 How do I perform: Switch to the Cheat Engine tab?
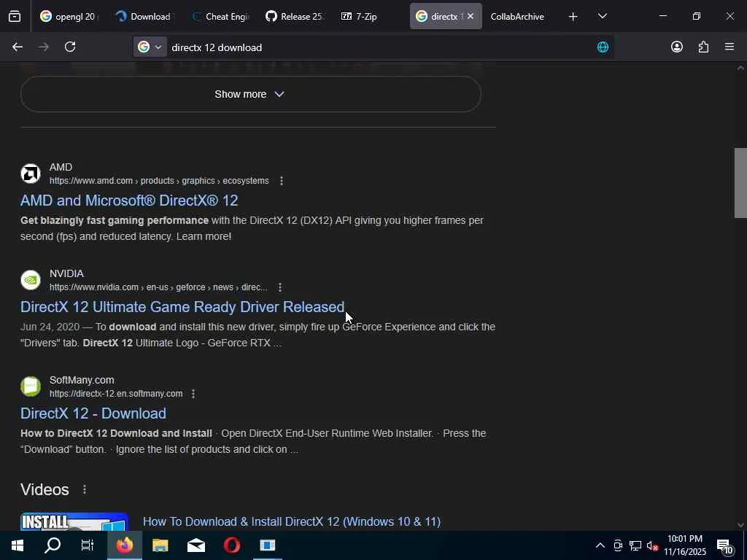pyautogui.click(x=220, y=17)
